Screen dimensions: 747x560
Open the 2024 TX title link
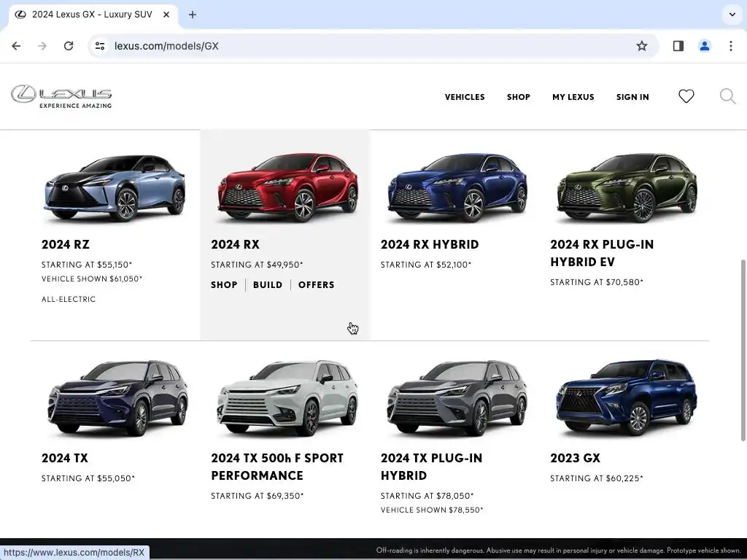point(65,458)
